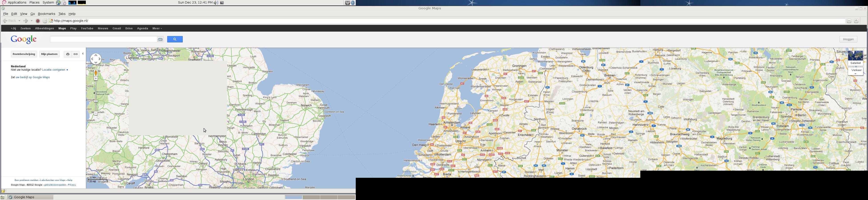Click into the Google Maps search field

tap(103, 39)
